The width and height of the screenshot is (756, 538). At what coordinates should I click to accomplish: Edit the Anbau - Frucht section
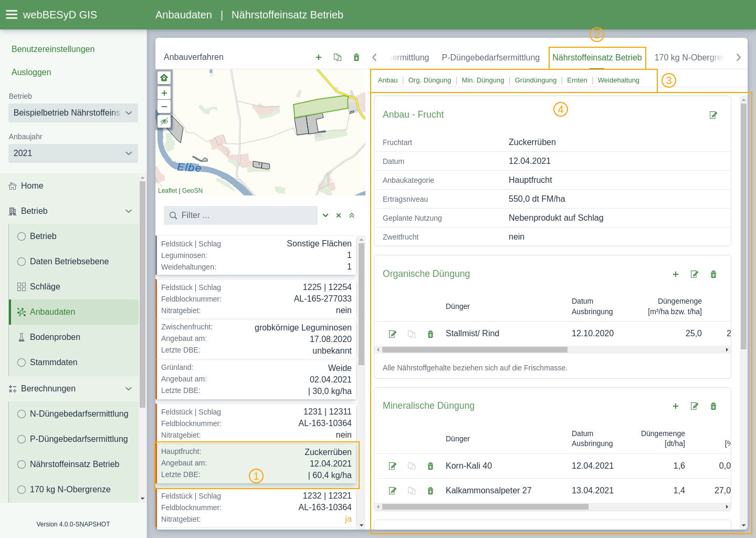713,115
